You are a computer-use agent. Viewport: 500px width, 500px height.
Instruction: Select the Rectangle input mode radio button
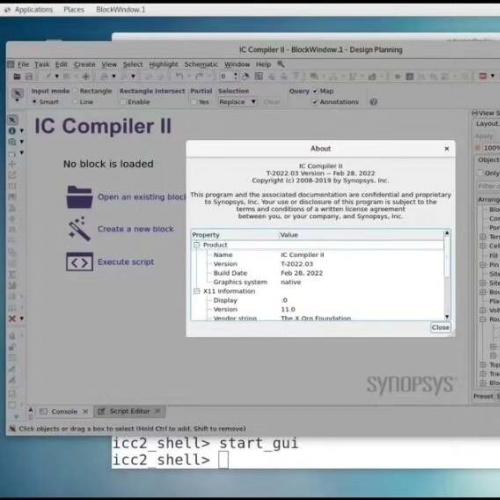[75, 91]
